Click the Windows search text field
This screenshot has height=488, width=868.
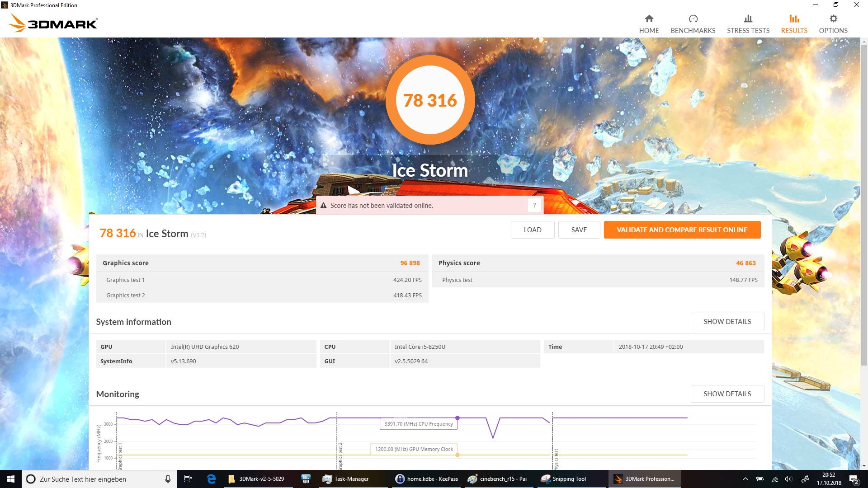(x=95, y=479)
